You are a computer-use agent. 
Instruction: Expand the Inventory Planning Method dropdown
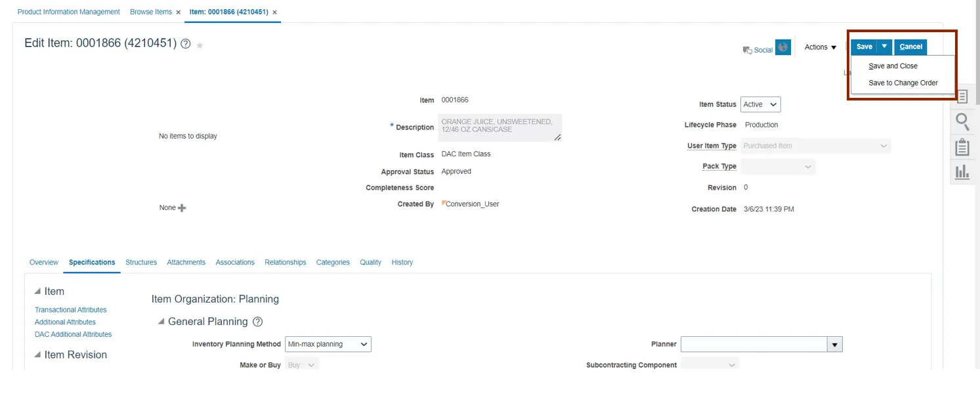(x=328, y=344)
